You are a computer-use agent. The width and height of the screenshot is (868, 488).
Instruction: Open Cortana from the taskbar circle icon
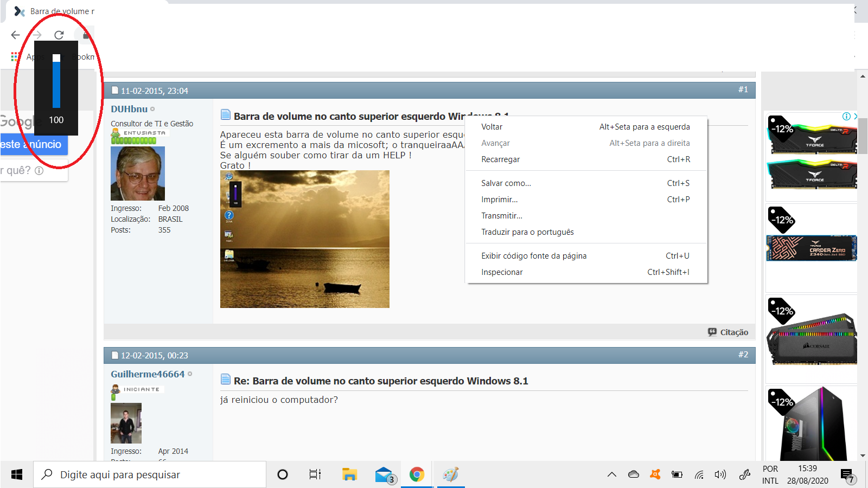point(283,474)
